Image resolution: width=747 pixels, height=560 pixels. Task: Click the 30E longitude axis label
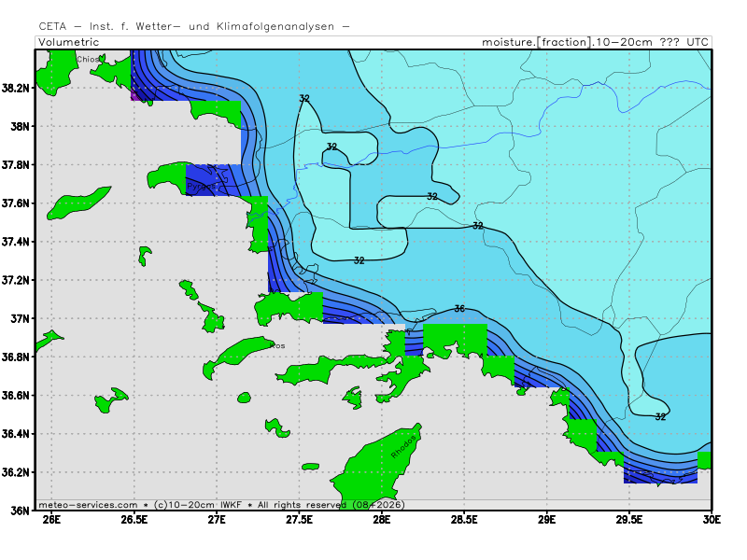coord(712,521)
